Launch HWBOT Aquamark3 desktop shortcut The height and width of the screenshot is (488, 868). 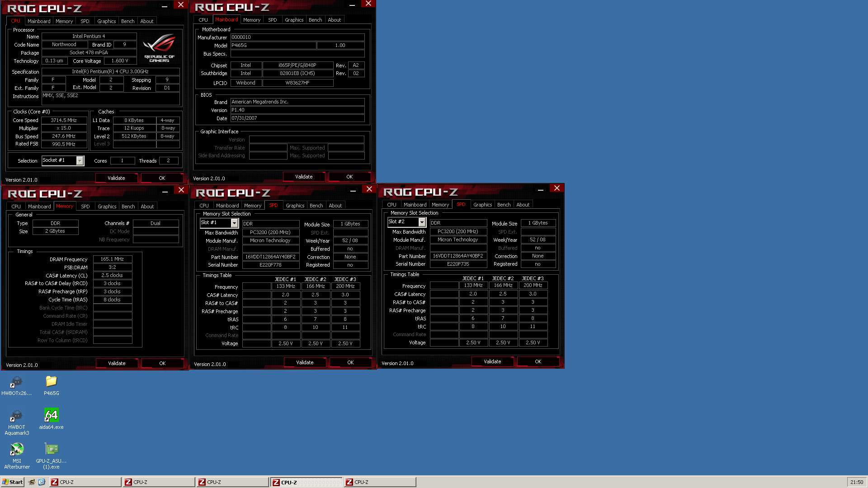click(x=16, y=422)
